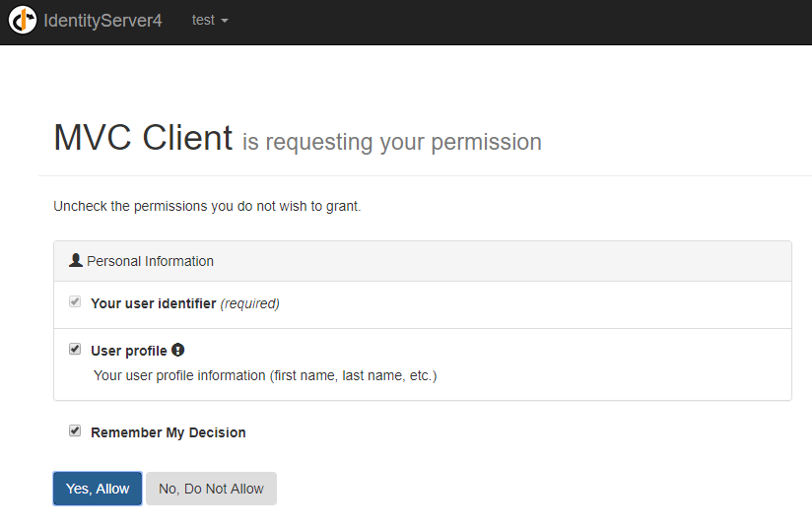
Task: Click the MVC Client heading
Action: click(x=143, y=138)
